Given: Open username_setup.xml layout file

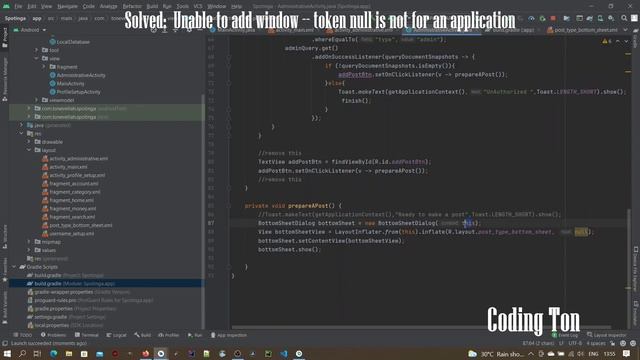Looking at the screenshot, I should point(68,233).
